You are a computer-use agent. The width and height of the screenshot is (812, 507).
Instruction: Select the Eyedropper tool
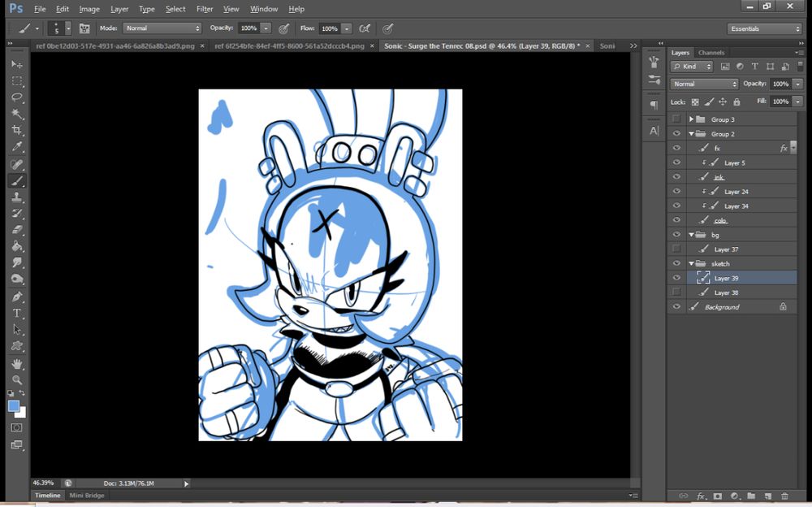[17, 147]
